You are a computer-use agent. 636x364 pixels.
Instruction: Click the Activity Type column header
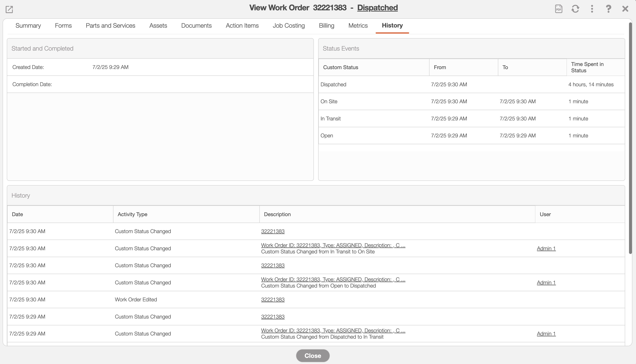(x=132, y=214)
